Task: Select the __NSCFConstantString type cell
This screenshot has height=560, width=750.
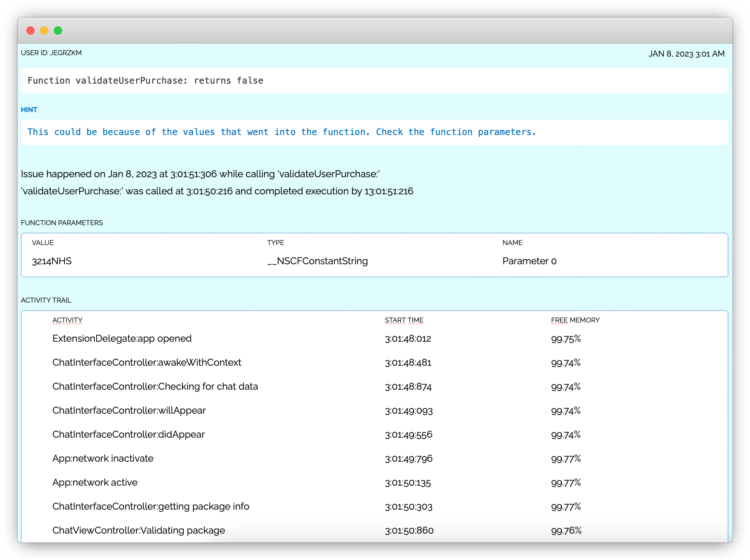Action: (317, 261)
